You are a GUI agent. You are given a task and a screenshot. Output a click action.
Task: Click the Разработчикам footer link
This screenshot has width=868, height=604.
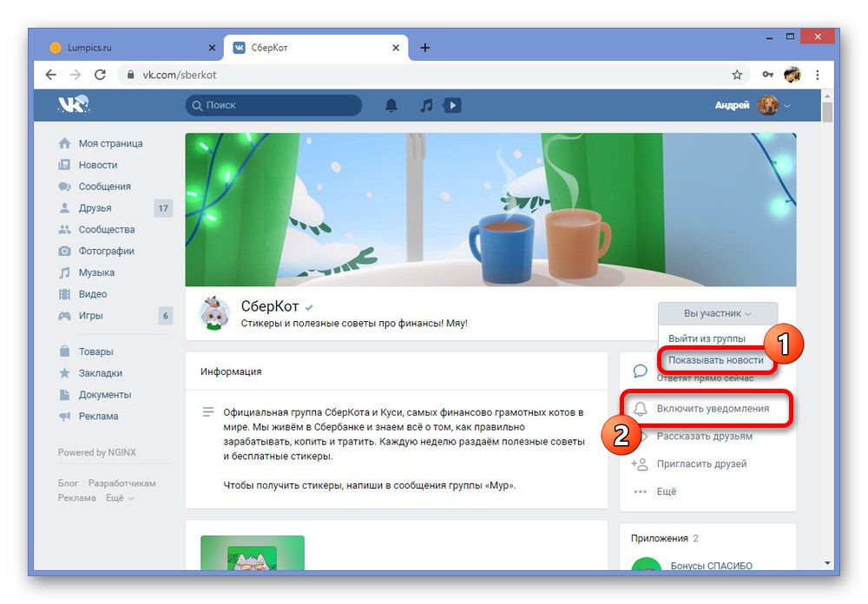122,483
